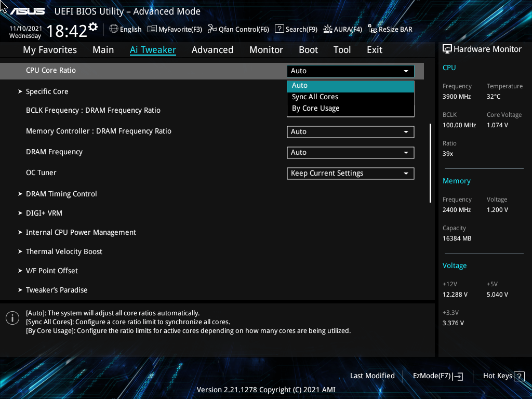Image resolution: width=532 pixels, height=399 pixels.
Task: Open Memory Controller DRAM Ratio dropdown
Action: pyautogui.click(x=351, y=132)
